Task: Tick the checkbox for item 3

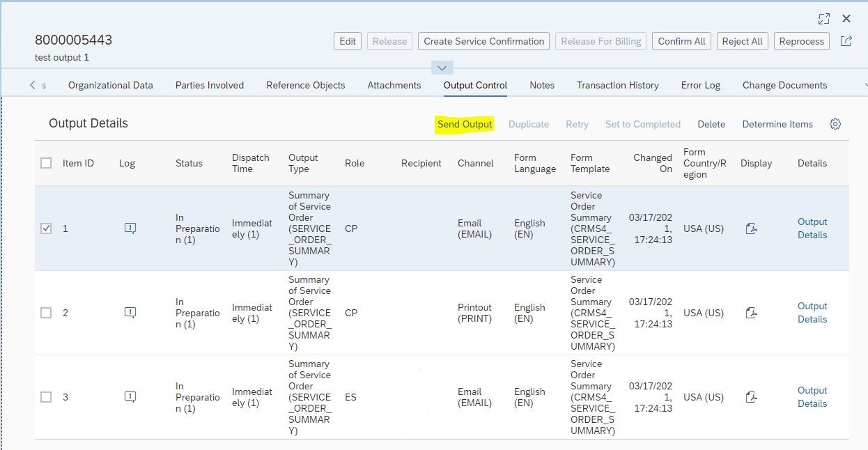Action: point(46,397)
